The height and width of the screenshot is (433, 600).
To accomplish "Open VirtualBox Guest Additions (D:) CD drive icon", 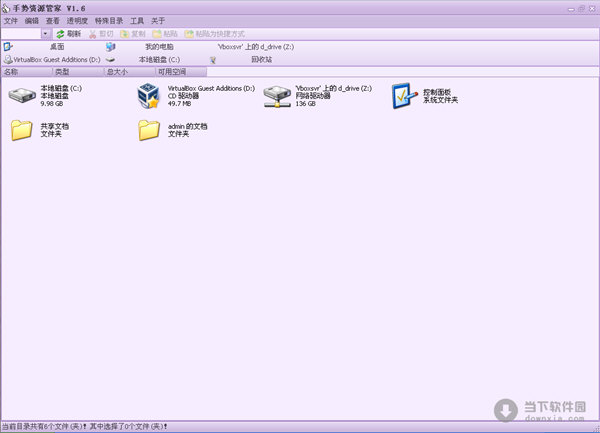I will (148, 95).
